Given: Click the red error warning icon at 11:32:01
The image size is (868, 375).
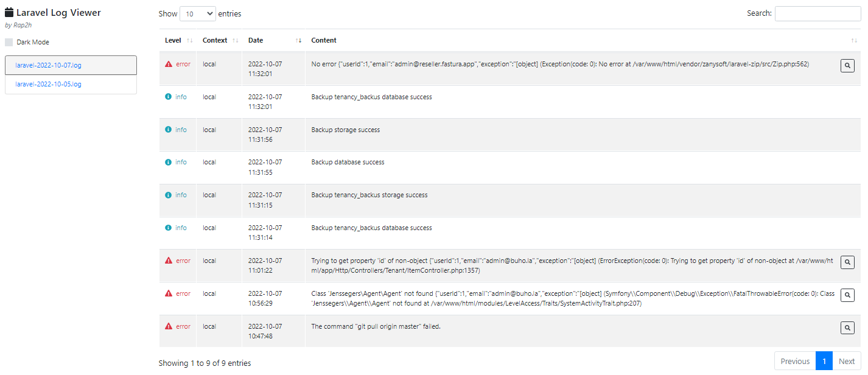Looking at the screenshot, I should pos(169,64).
